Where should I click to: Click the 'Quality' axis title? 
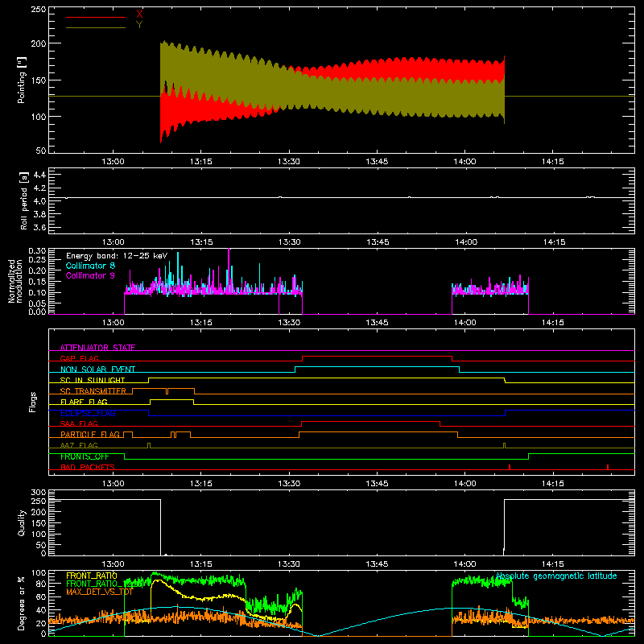(22, 522)
